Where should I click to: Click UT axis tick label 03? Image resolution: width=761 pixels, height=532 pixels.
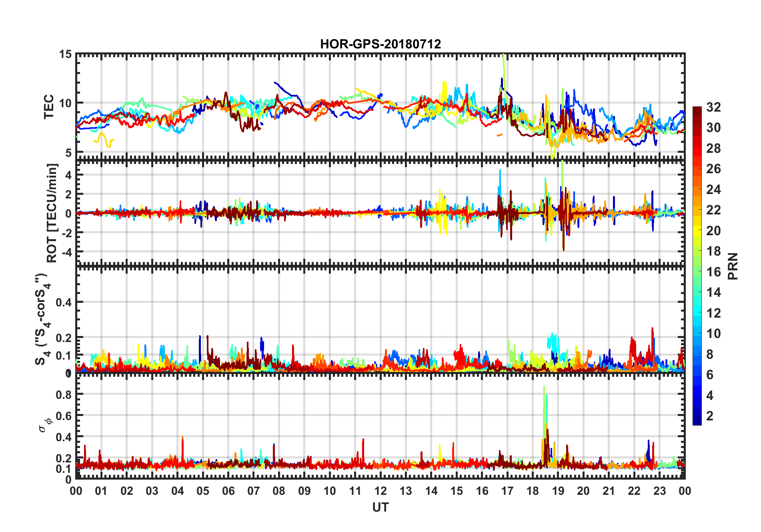tap(152, 491)
